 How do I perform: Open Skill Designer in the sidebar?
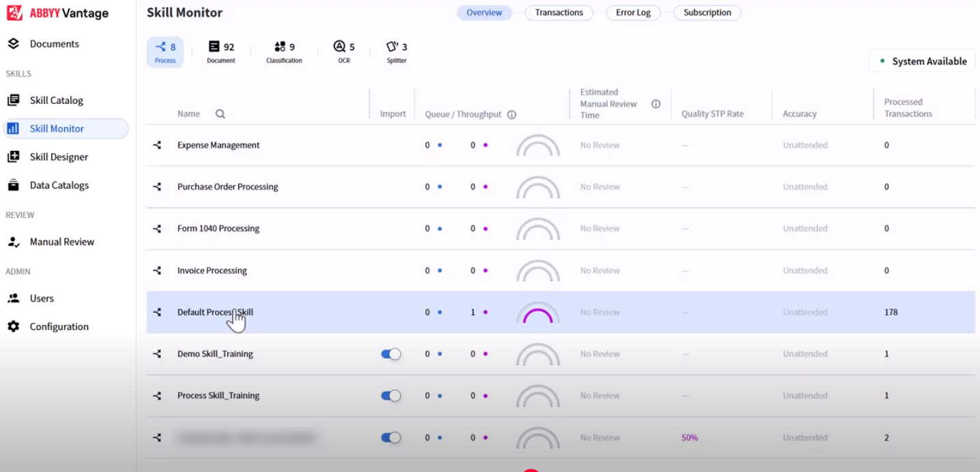[x=59, y=157]
